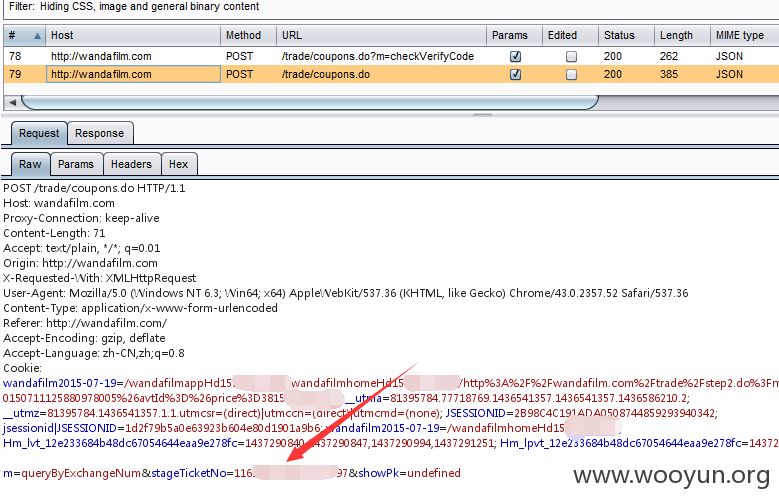Click the Origin header line

(x=80, y=263)
